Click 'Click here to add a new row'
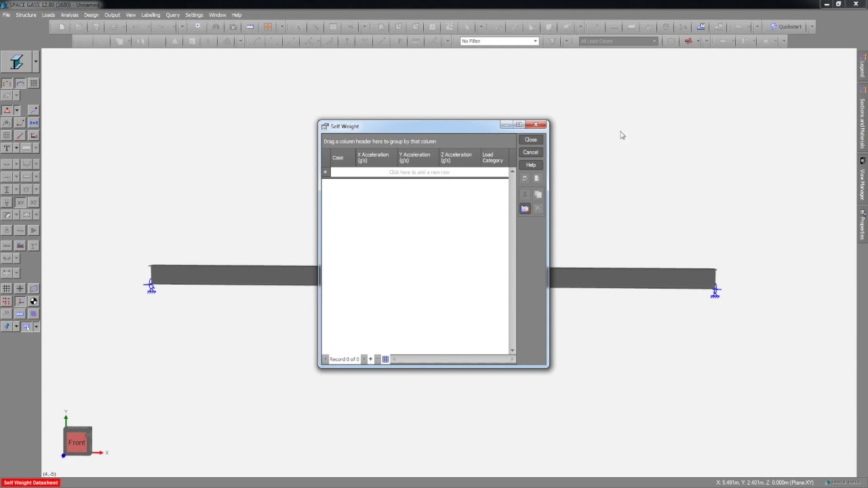The height and width of the screenshot is (488, 868). 419,172
